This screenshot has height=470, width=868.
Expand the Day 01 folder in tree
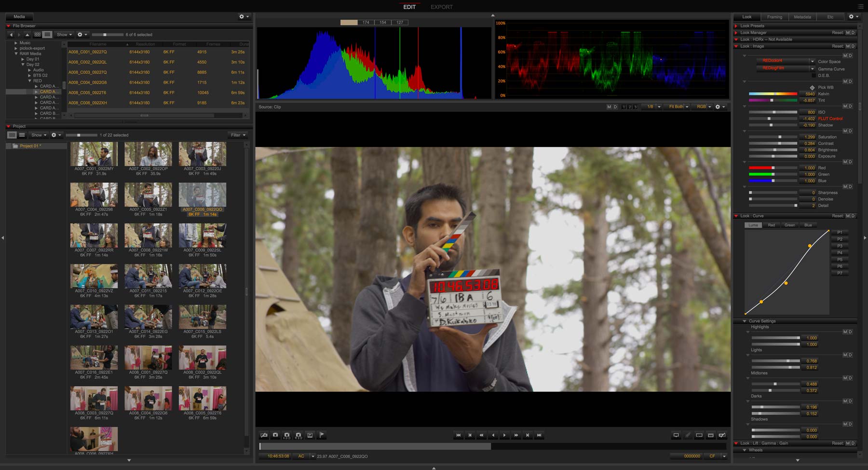tap(23, 59)
